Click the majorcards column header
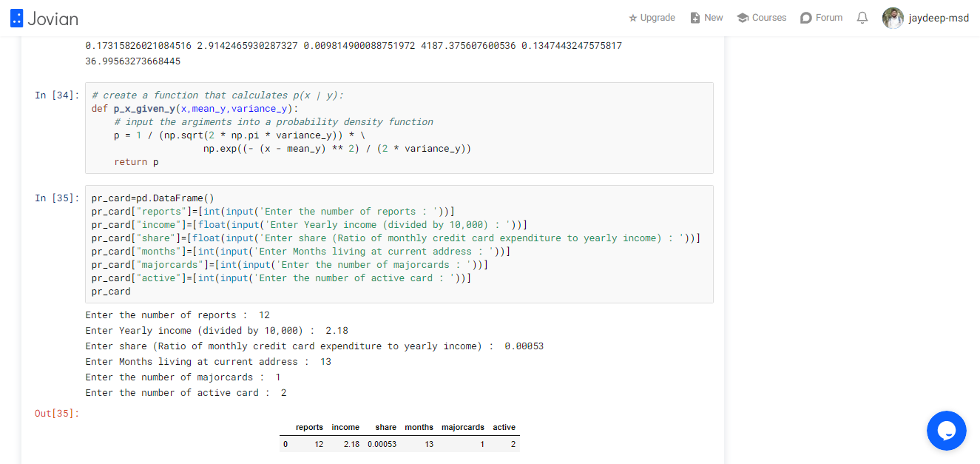Screen dimensions: 980x464 click(x=463, y=427)
